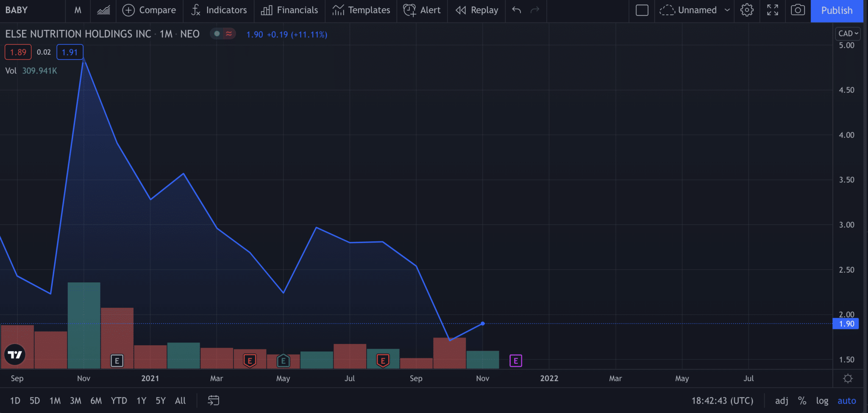Select the chart layout square icon

point(642,10)
